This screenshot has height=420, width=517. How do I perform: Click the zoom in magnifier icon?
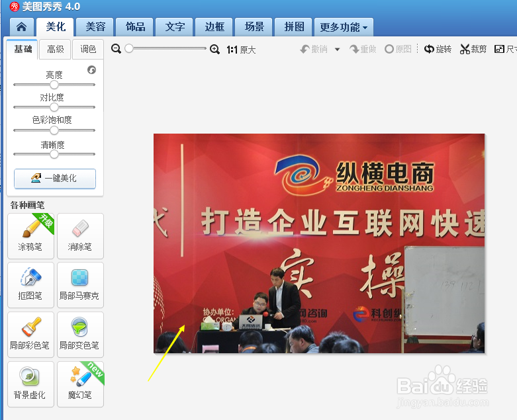point(214,50)
